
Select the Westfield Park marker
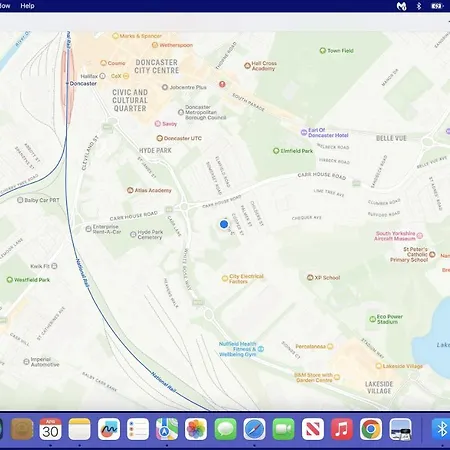click(x=10, y=280)
